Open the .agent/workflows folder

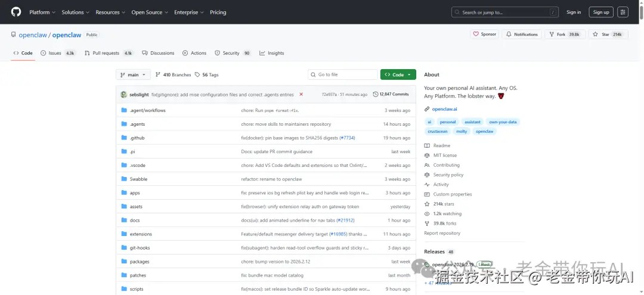click(x=147, y=110)
